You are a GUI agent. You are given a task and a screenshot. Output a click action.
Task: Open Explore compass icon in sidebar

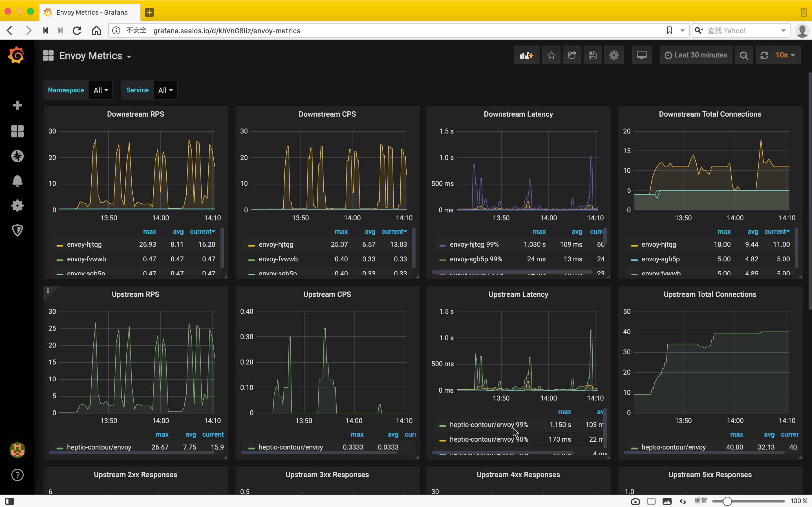click(x=17, y=156)
